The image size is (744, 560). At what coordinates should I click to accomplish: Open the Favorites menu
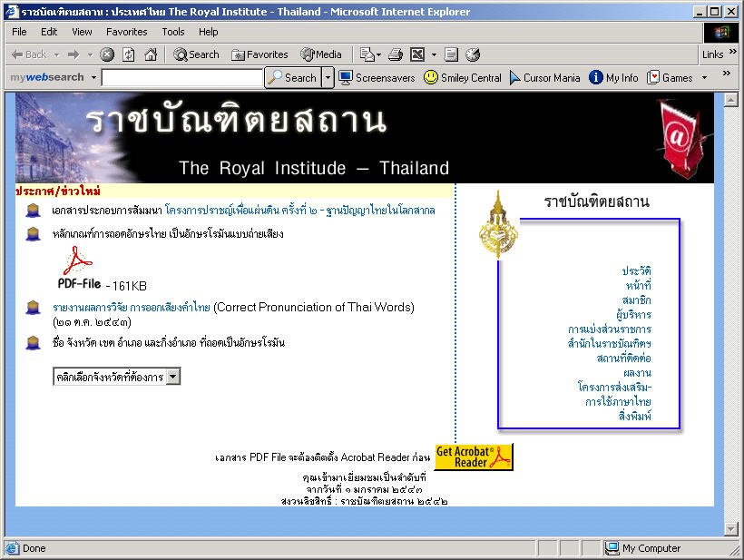tap(126, 32)
